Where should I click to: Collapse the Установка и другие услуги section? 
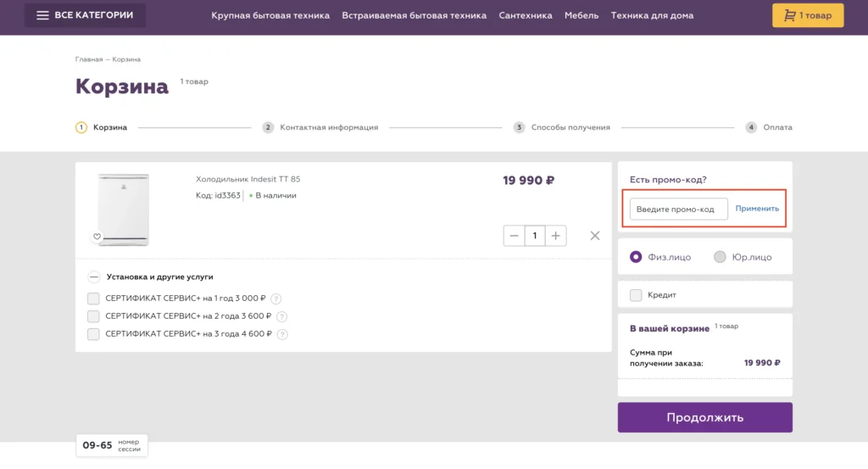coord(94,276)
